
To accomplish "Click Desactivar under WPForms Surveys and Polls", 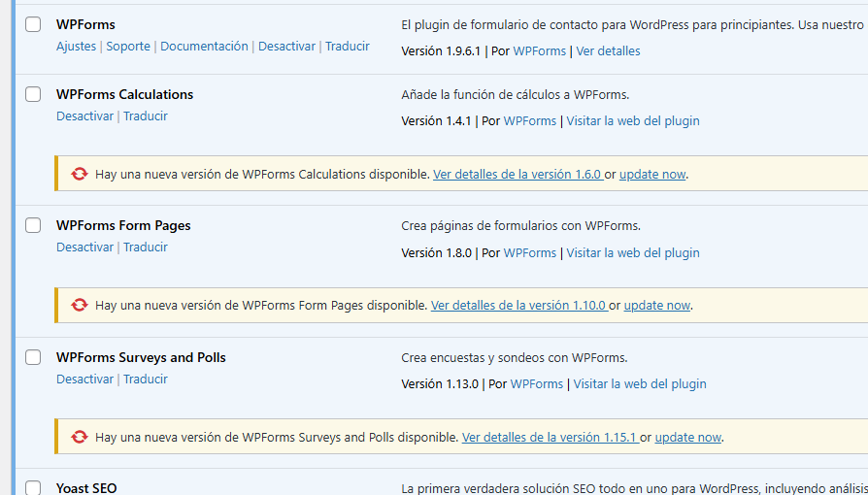I will click(84, 379).
